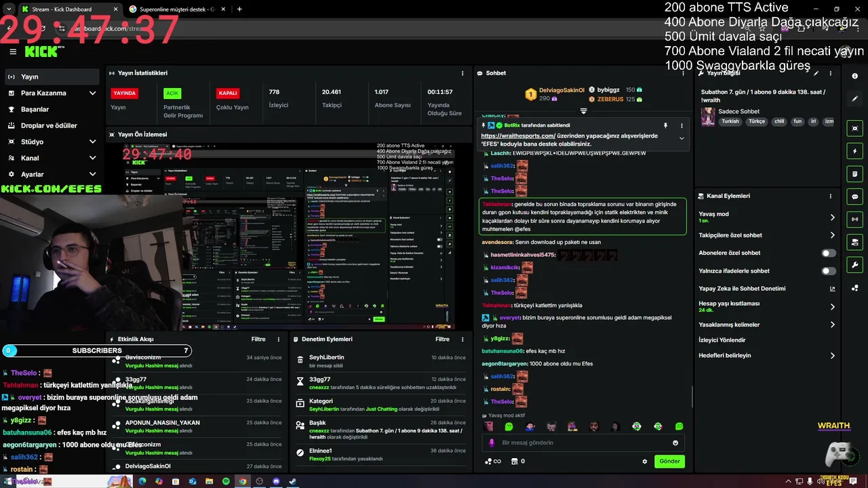Click APONUN_ANASINI_YAKAN in the activity feed
The width and height of the screenshot is (868, 488).
click(x=162, y=423)
